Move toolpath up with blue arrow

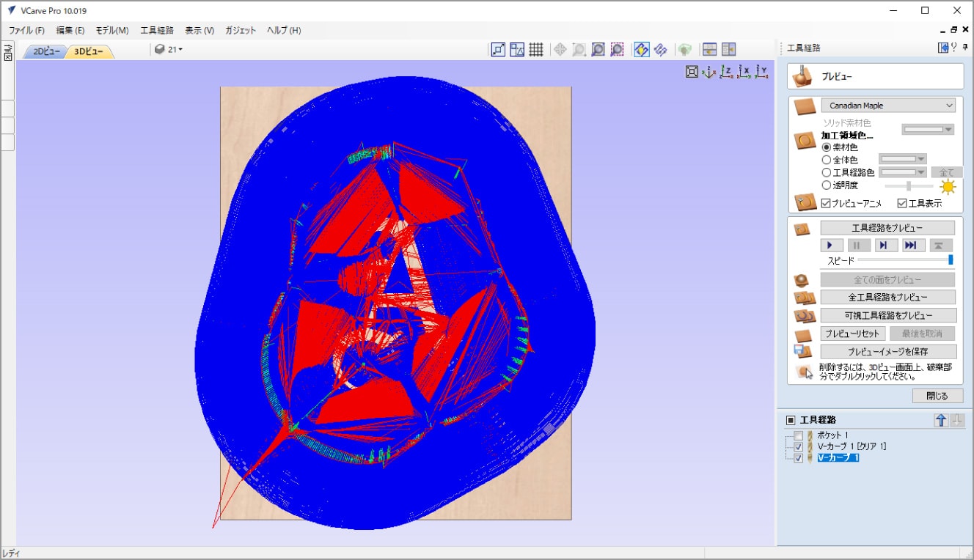pyautogui.click(x=941, y=420)
